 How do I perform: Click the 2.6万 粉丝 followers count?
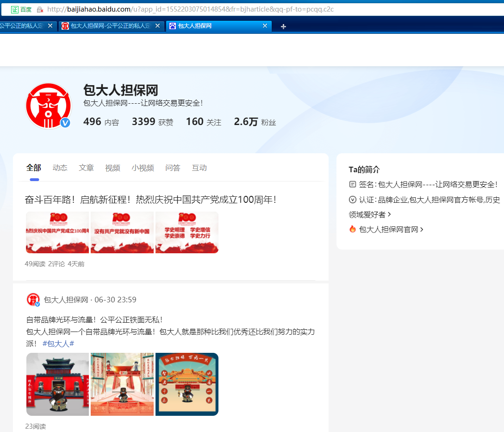click(255, 122)
